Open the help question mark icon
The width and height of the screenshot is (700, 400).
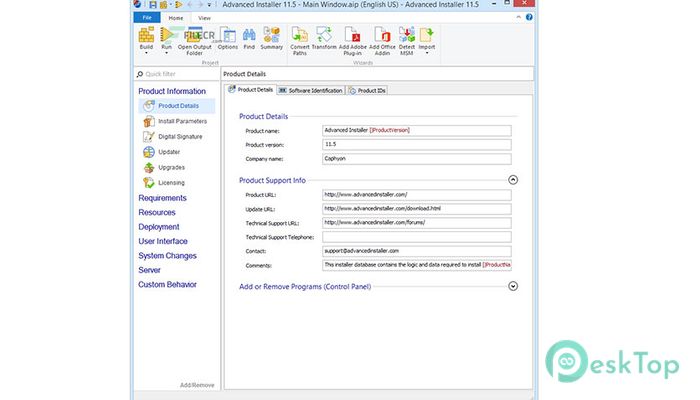(x=529, y=17)
